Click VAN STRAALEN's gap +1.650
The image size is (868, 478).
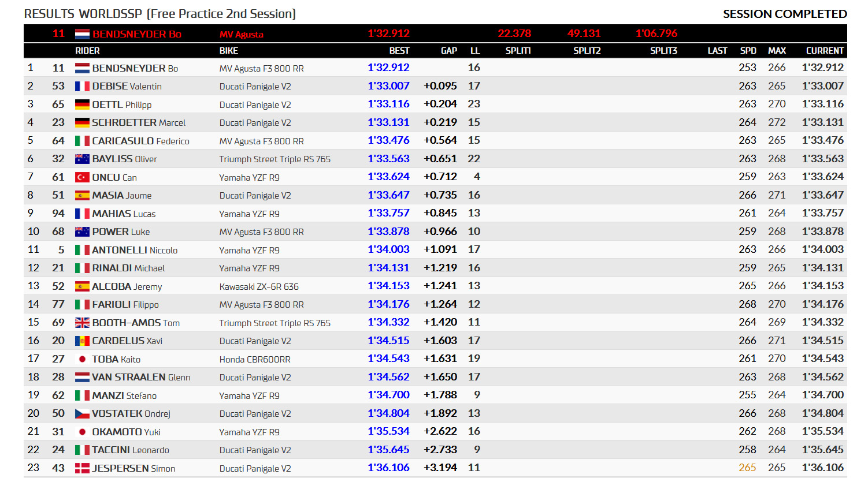(440, 377)
